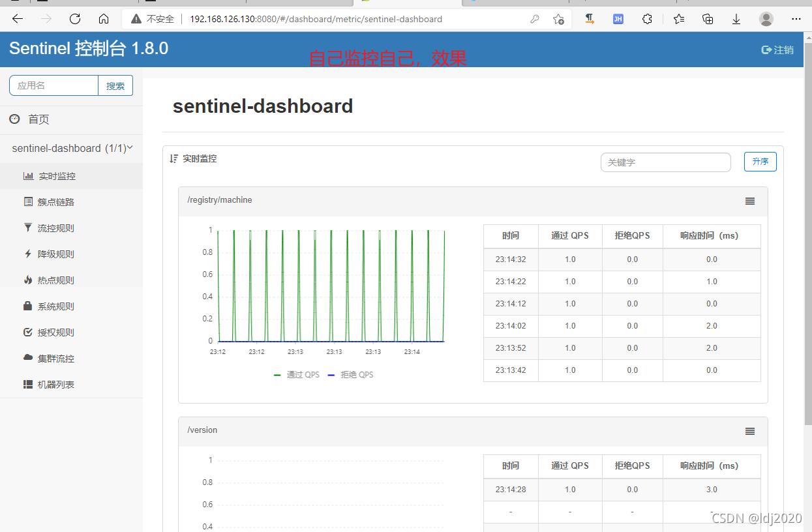This screenshot has height=532, width=812.
Task: Collapse the sentinel-dashboard (1/1) app entry
Action: [x=71, y=148]
